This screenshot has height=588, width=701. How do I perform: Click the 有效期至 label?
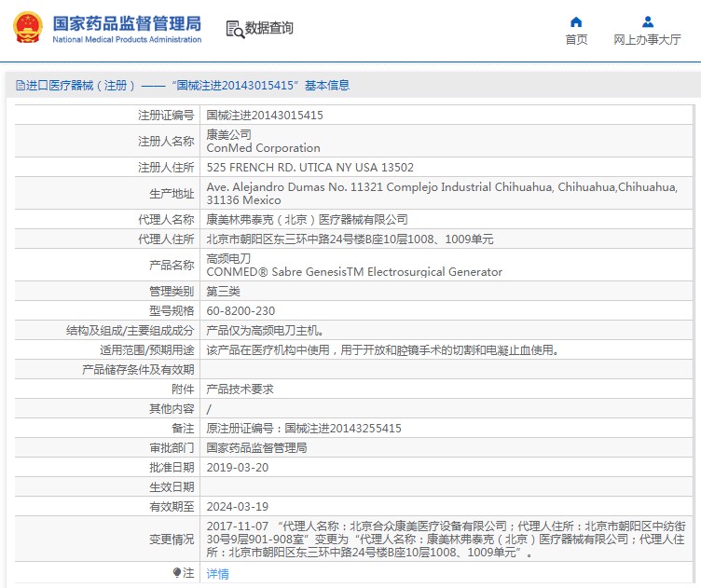tap(172, 507)
